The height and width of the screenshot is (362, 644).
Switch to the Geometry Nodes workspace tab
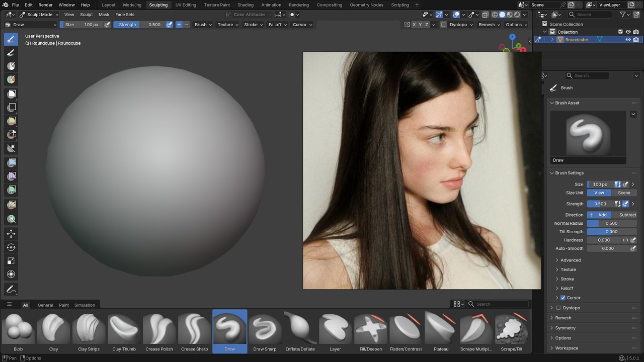click(x=366, y=5)
